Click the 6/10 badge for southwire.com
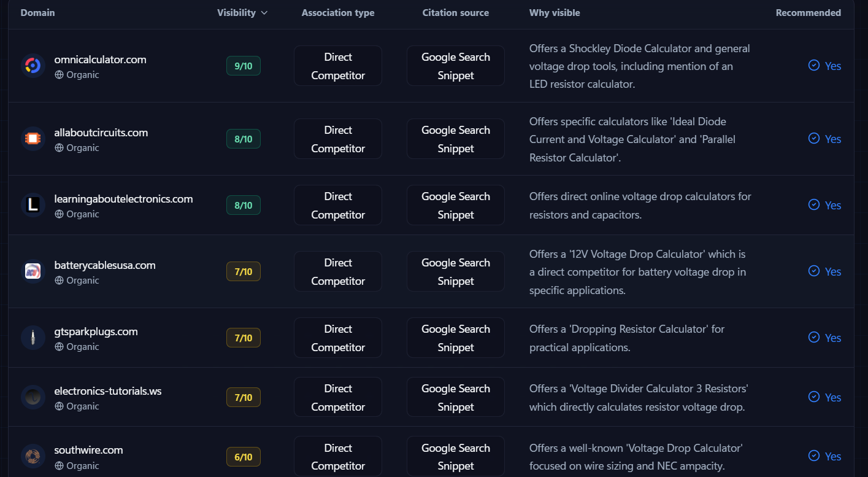The image size is (868, 477). [244, 457]
